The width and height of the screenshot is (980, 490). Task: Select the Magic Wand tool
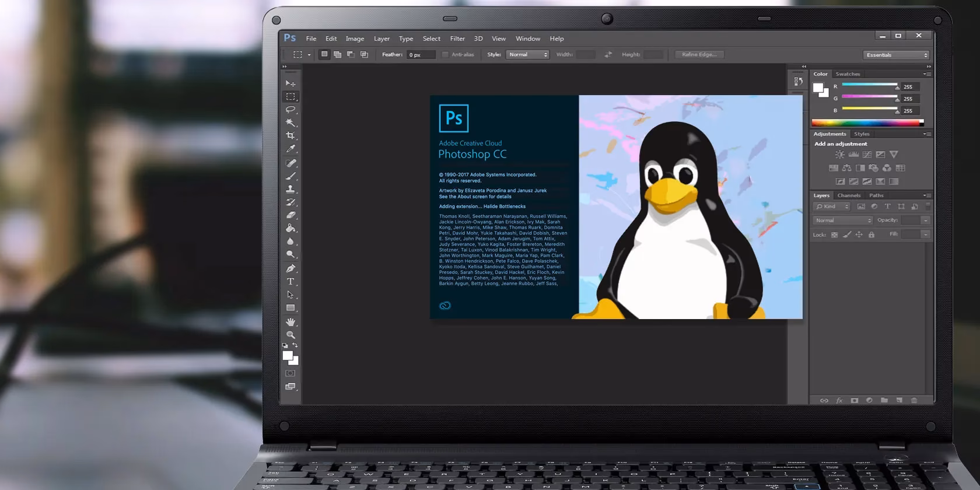(290, 123)
